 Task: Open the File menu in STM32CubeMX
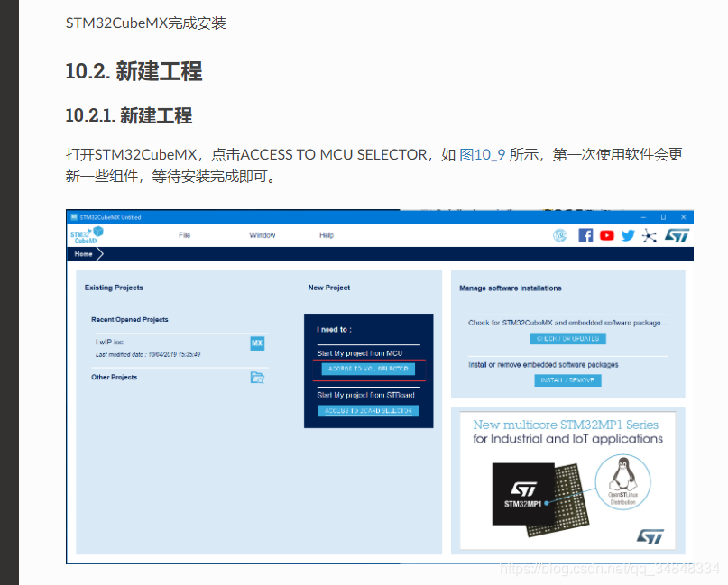184,235
